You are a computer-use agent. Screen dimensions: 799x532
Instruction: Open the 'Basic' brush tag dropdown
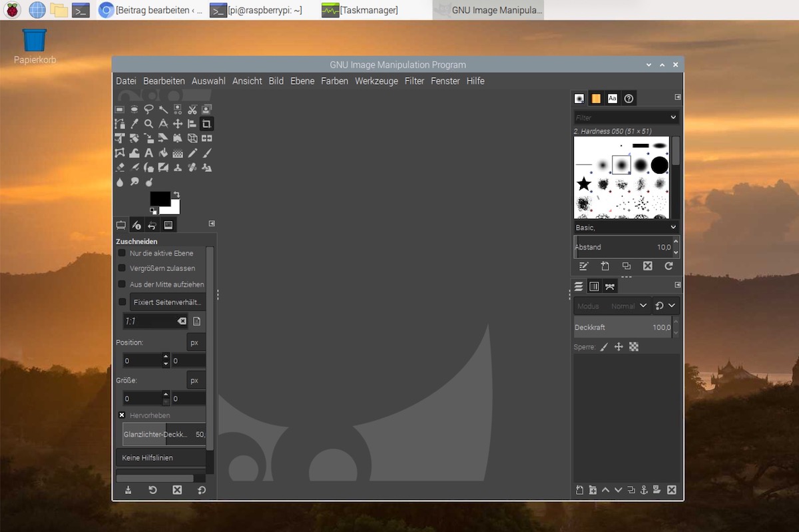[626, 227]
